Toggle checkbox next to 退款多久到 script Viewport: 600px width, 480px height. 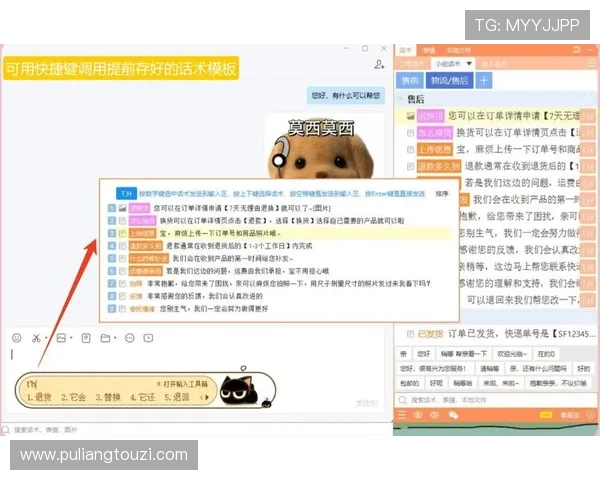[411, 167]
